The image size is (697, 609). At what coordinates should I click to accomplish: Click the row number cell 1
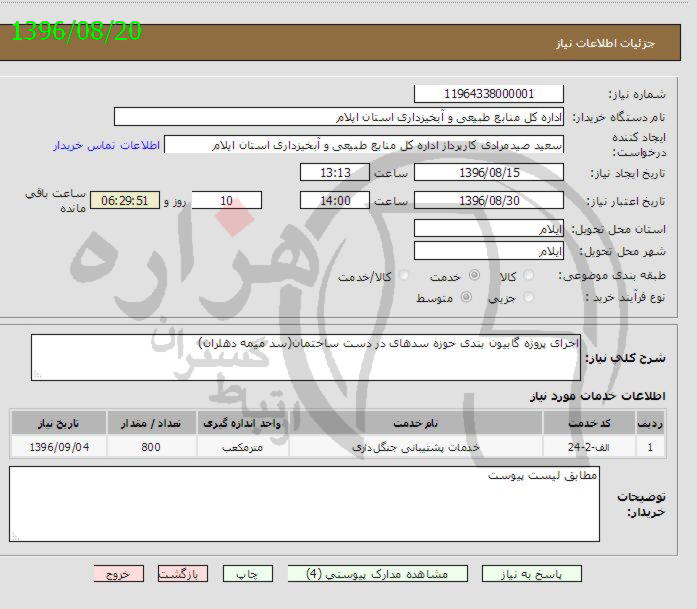tap(650, 447)
